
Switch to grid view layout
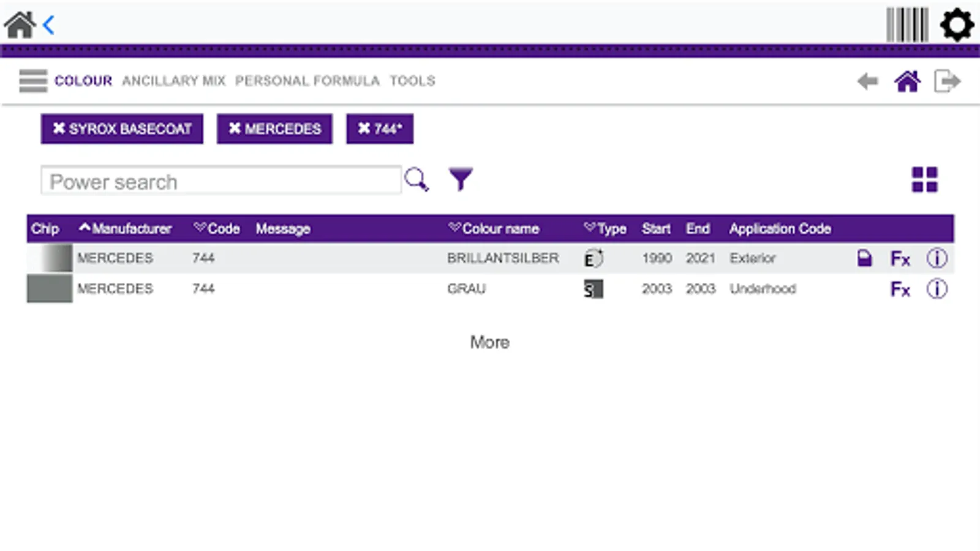click(925, 180)
